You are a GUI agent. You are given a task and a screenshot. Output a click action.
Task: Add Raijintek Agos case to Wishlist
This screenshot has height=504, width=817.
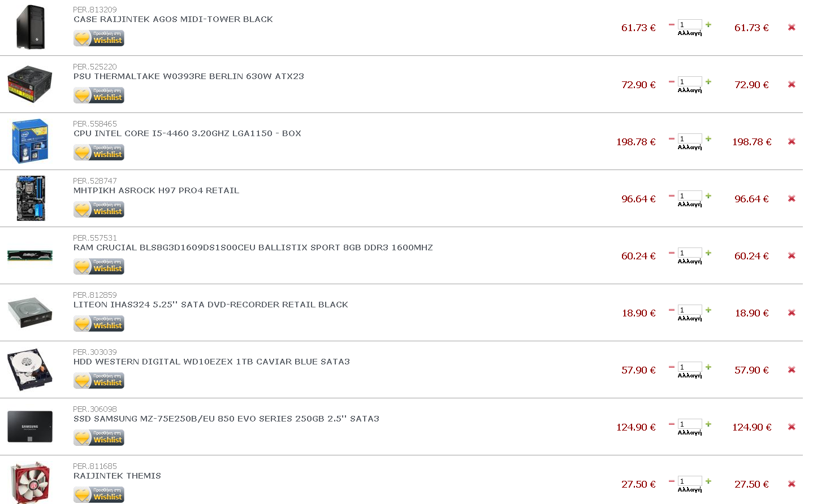coord(99,38)
